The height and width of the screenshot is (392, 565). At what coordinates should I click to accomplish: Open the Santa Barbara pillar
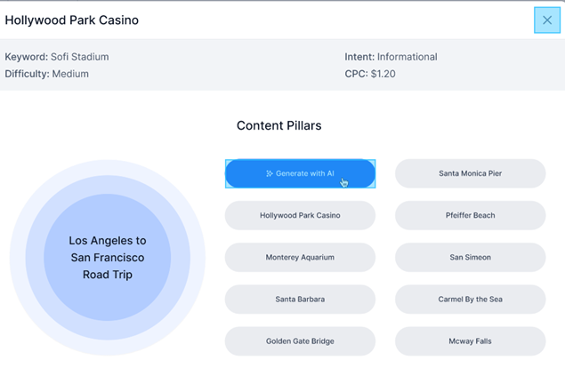click(x=300, y=300)
